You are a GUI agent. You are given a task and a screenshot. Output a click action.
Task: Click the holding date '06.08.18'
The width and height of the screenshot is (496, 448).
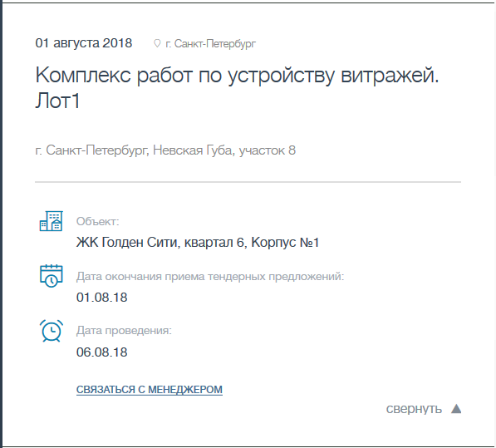tap(102, 352)
